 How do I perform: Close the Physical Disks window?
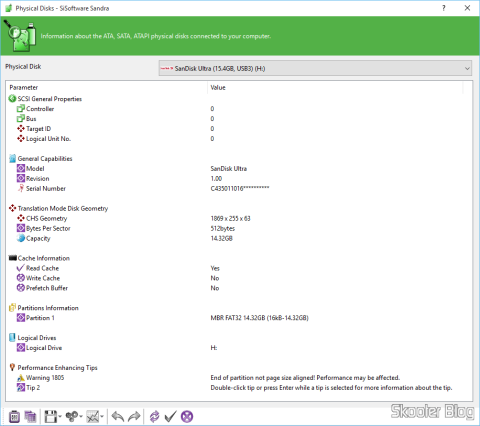[467, 8]
